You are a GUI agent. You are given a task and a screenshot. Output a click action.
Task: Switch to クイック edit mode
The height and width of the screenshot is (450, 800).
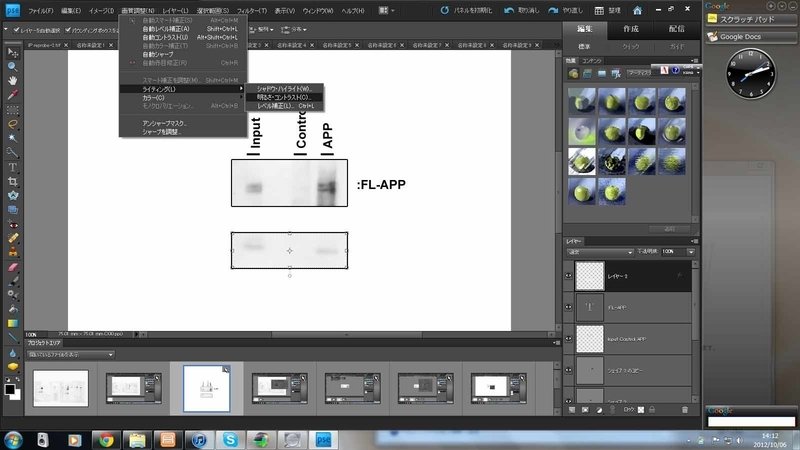[631, 46]
